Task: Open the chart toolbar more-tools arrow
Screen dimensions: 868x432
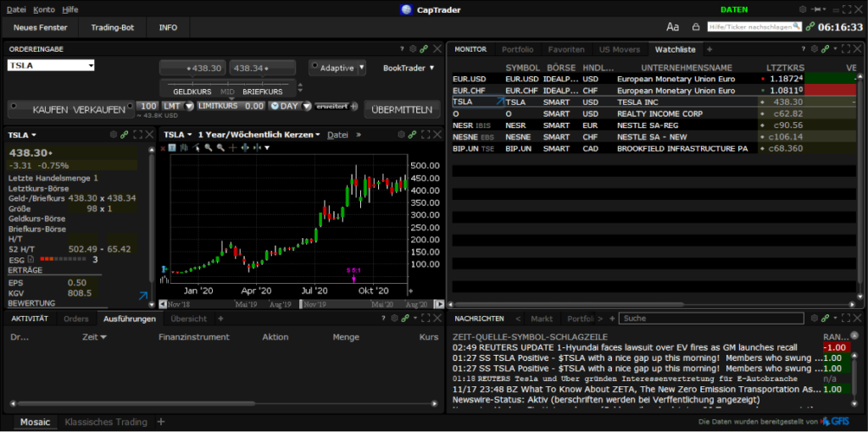Action: [267, 147]
